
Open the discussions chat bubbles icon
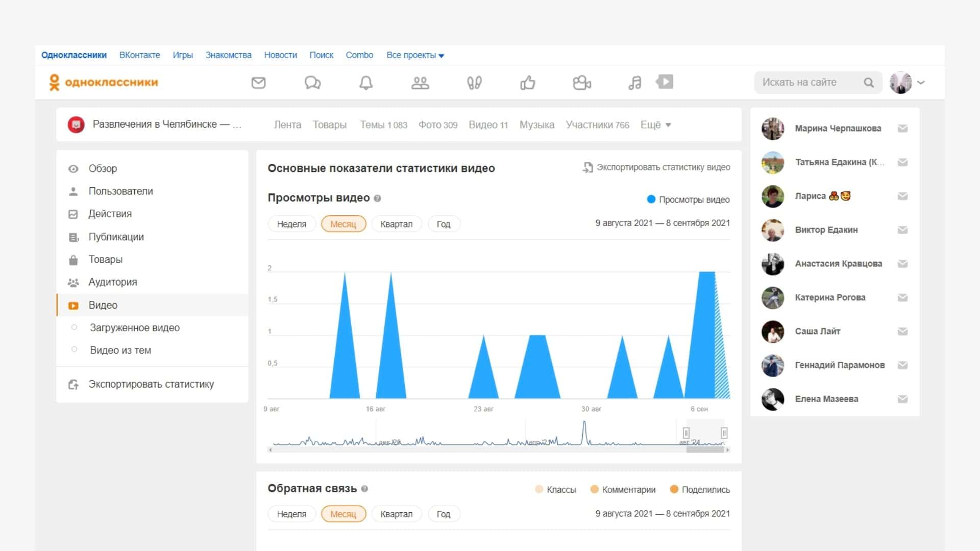coord(312,83)
